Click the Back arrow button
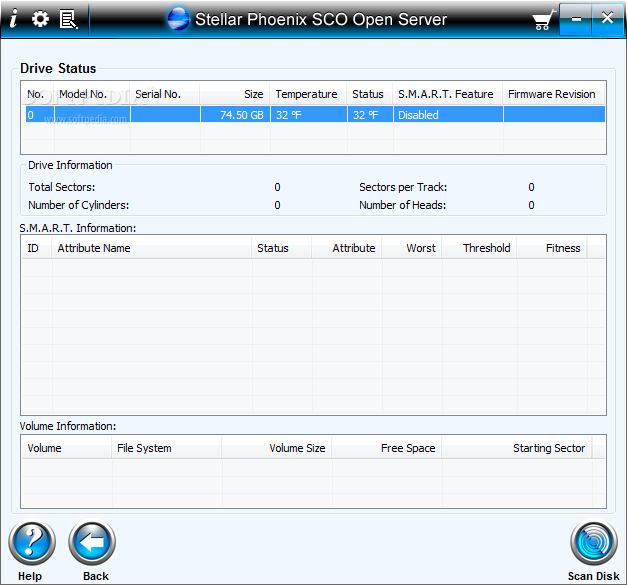The image size is (627, 585). tap(92, 542)
